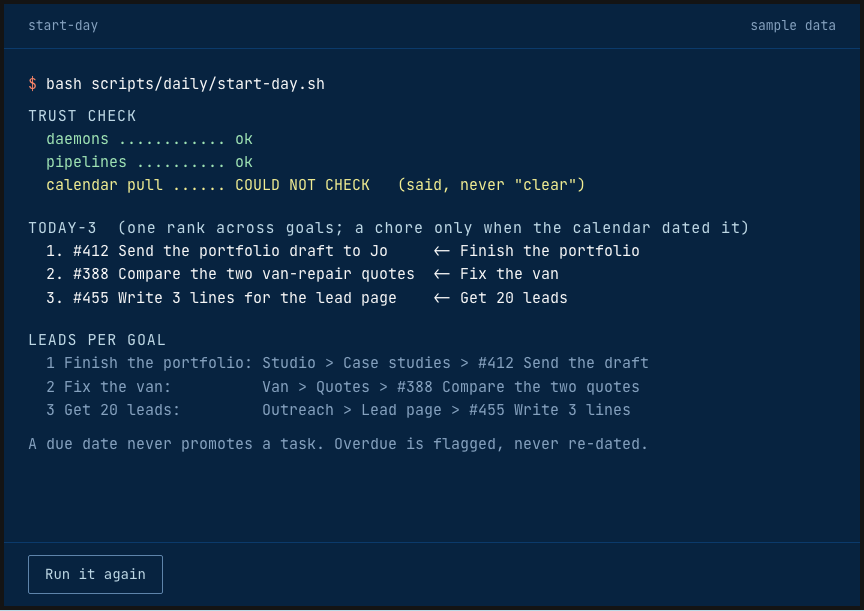Click "Van > Quotes > #388 Compare the two quotes"
864x611 pixels.
(451, 387)
